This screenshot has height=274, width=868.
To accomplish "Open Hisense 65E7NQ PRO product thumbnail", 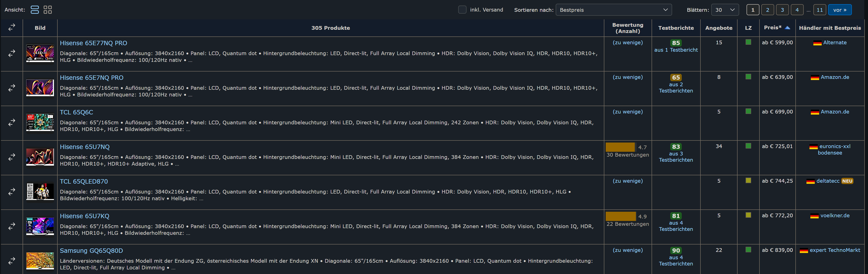I will (40, 88).
